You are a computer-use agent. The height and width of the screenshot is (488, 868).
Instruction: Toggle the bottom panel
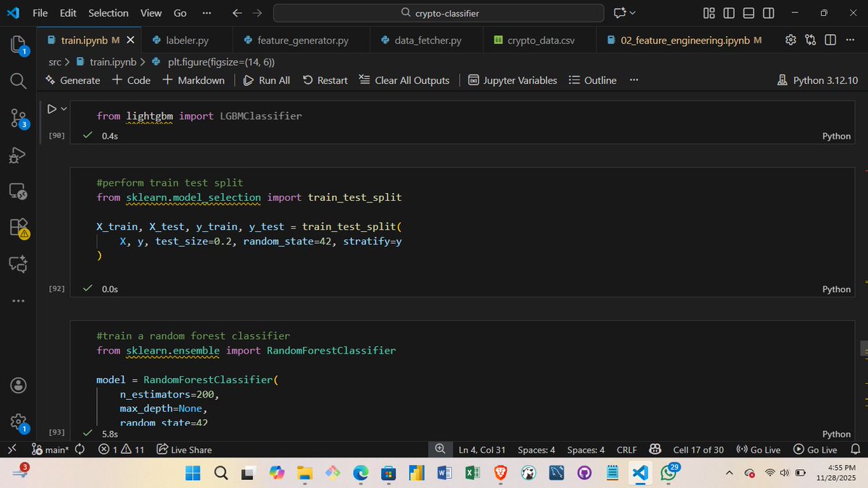[749, 13]
